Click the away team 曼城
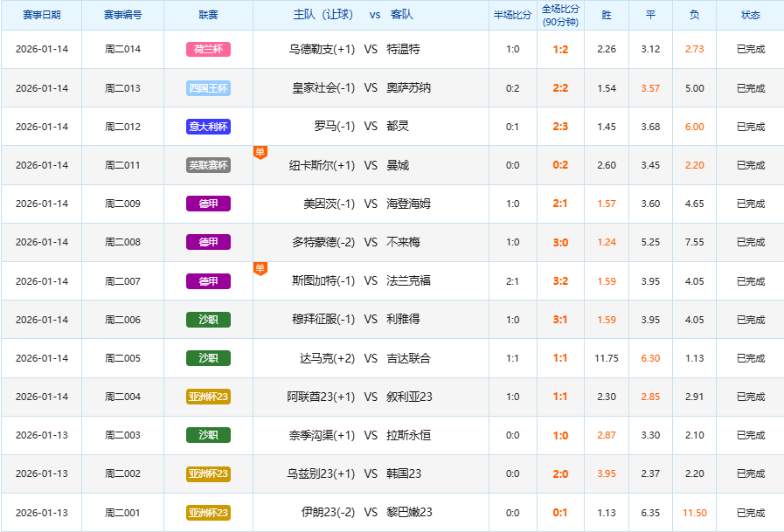The width and height of the screenshot is (784, 532). click(x=398, y=165)
